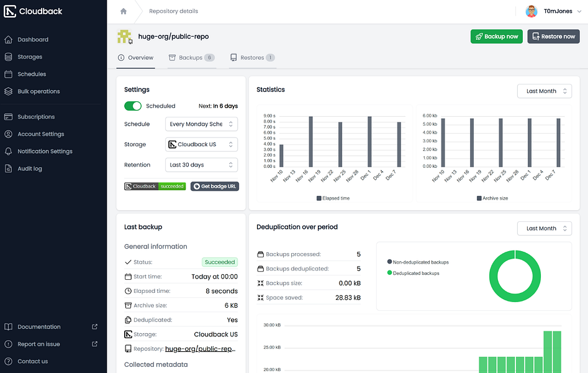
Task: Open Subscriptions page
Action: click(x=36, y=117)
